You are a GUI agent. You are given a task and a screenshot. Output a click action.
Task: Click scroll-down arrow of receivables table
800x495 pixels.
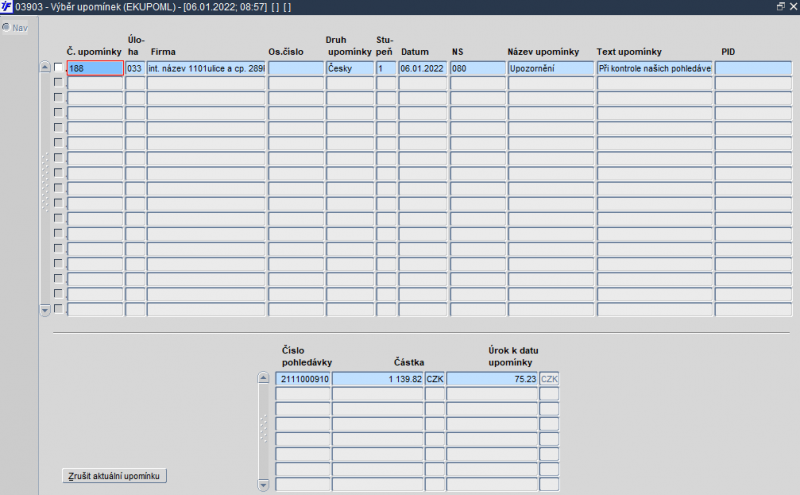(x=263, y=484)
